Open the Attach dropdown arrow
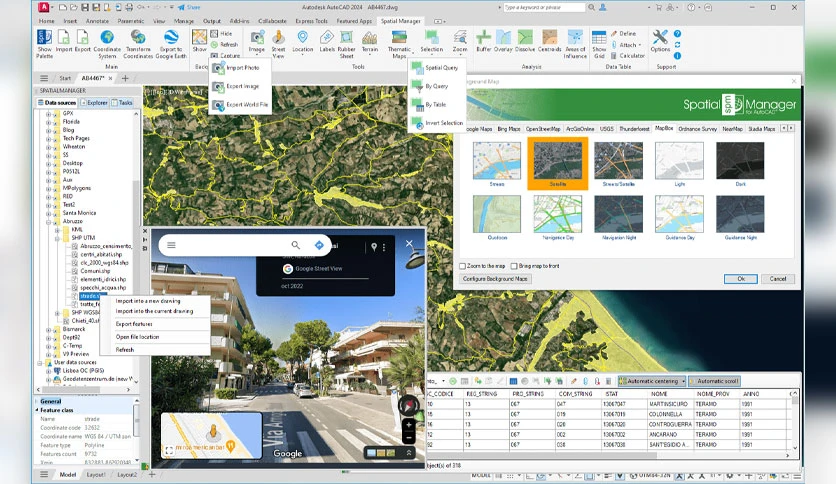Image resolution: width=836 pixels, height=484 pixels. [x=640, y=45]
